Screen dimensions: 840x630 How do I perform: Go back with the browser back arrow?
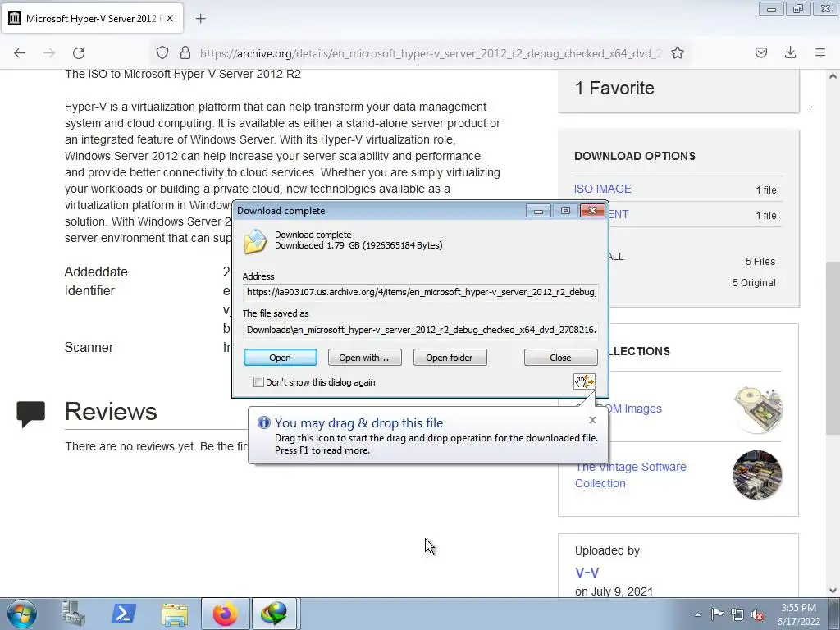[x=20, y=53]
